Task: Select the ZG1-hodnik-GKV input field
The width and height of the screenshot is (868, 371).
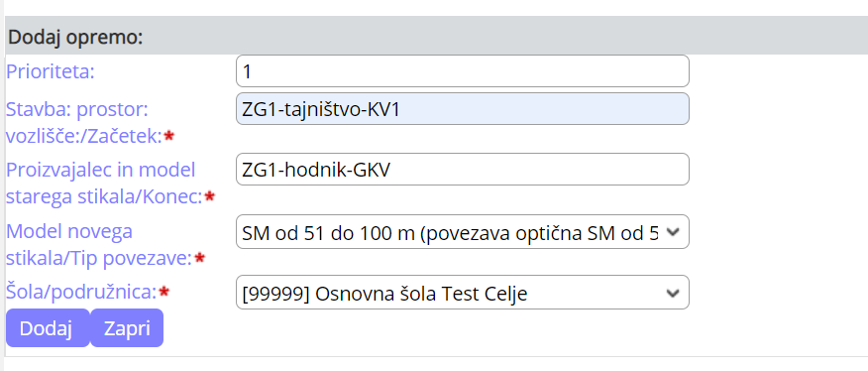Action: coord(462,170)
